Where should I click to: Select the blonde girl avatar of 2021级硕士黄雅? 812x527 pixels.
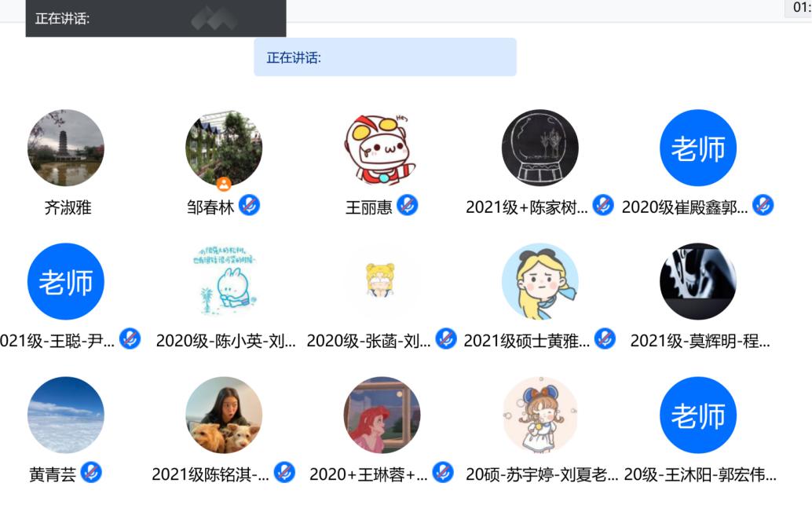pyautogui.click(x=540, y=281)
